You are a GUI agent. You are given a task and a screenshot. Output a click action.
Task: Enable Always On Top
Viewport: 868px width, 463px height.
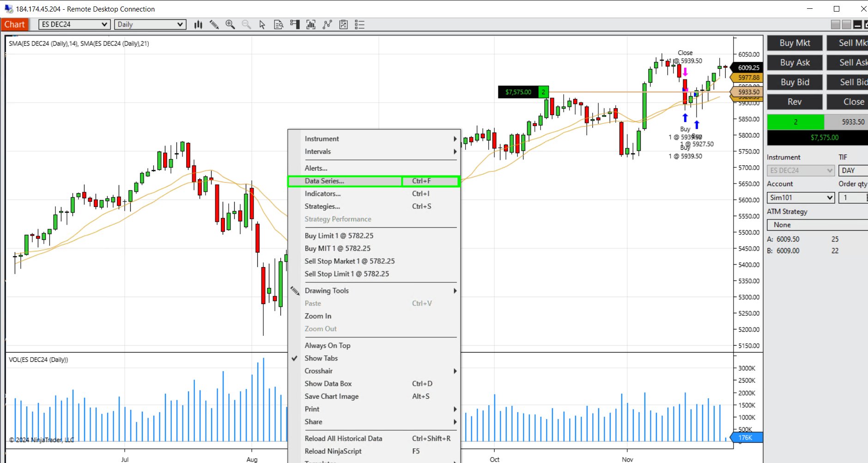point(327,345)
